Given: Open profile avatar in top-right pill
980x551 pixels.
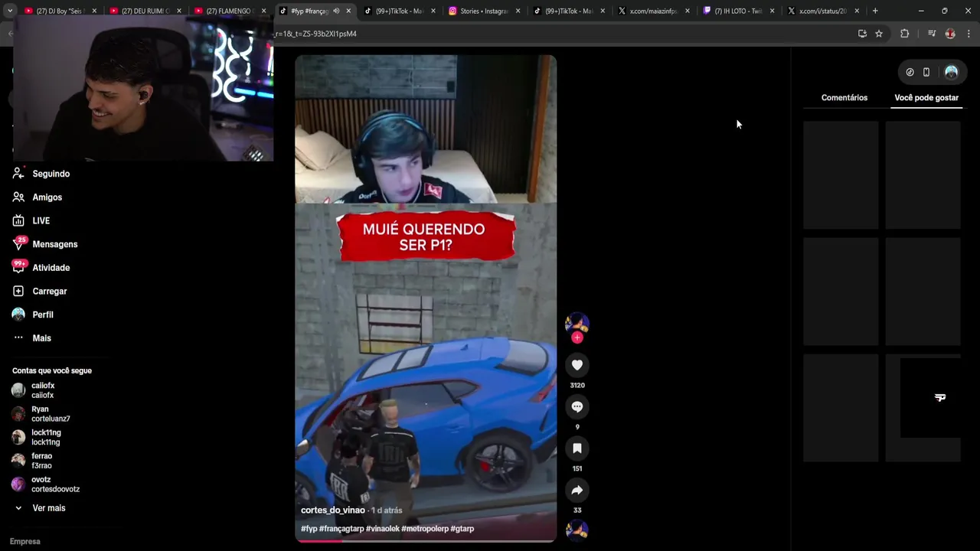Looking at the screenshot, I should (951, 72).
